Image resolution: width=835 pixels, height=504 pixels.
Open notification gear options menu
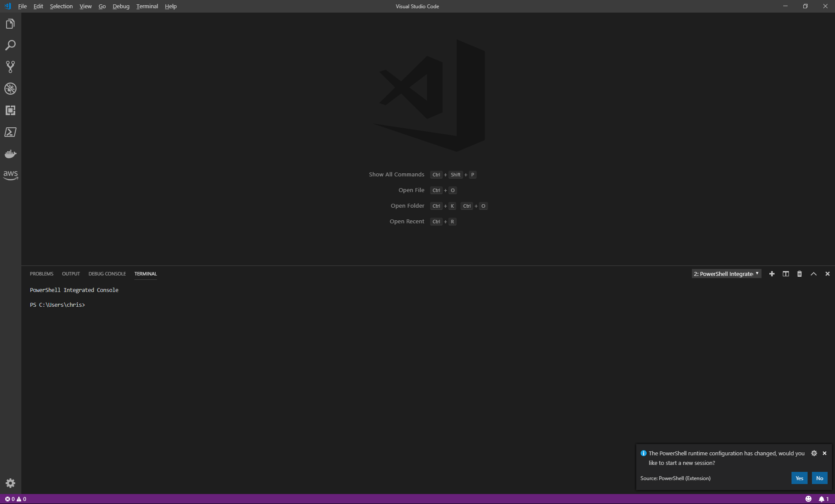click(814, 453)
